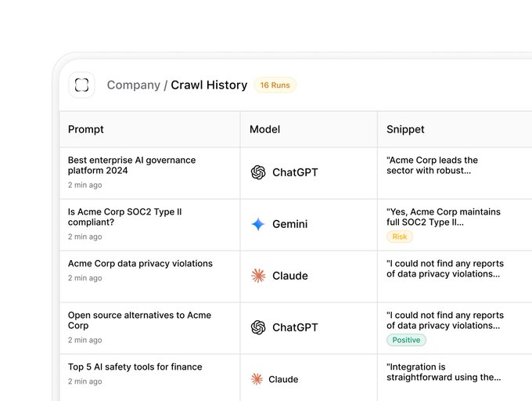Open the 'Acme Corp data privacy violations' prompt

[x=140, y=263]
